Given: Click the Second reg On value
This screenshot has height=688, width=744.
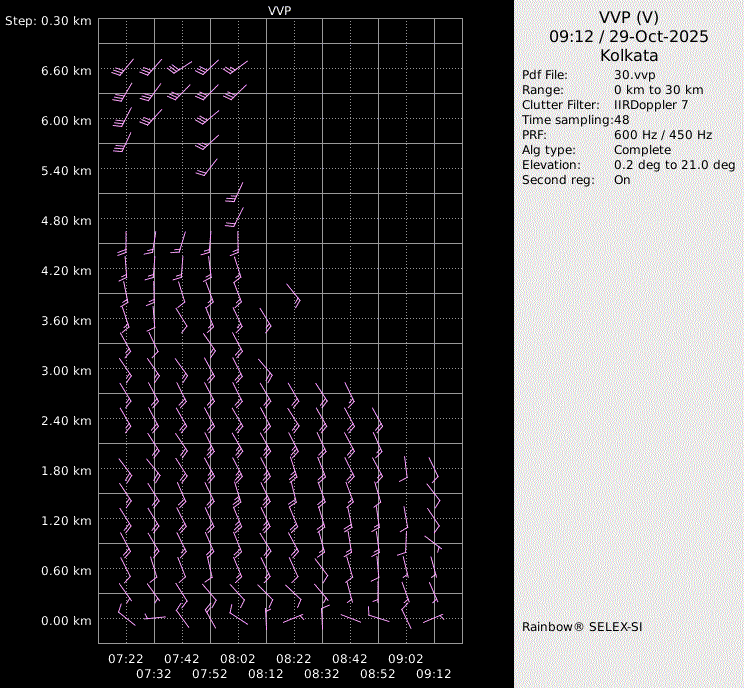Looking at the screenshot, I should [x=622, y=180].
